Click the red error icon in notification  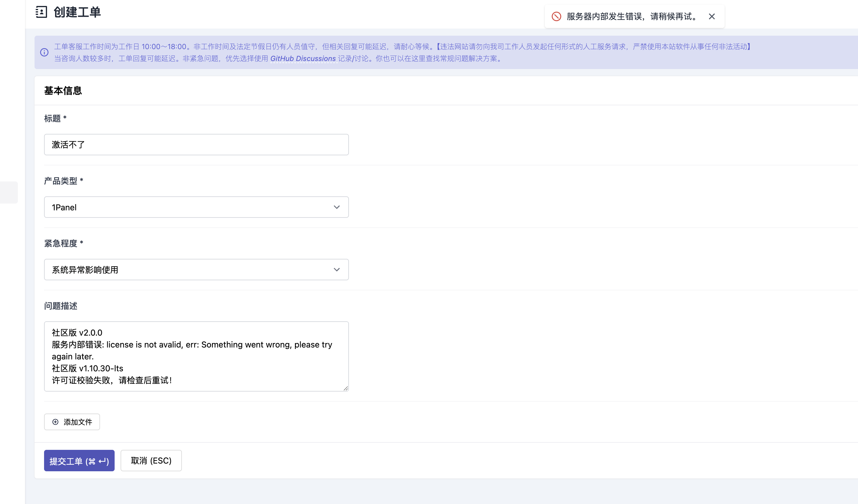pyautogui.click(x=556, y=16)
